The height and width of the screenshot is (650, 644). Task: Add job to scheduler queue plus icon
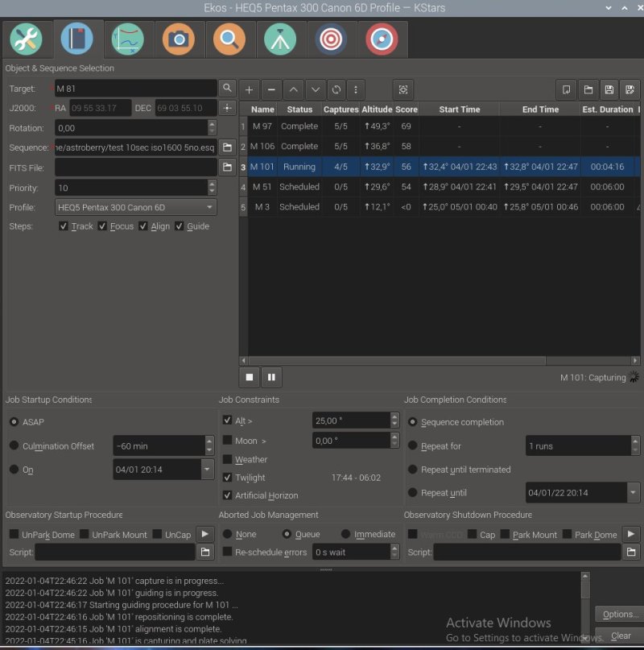coord(249,89)
